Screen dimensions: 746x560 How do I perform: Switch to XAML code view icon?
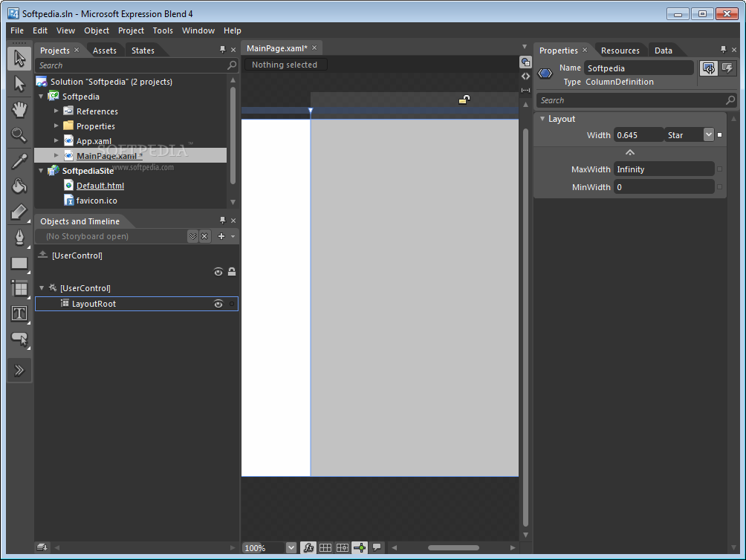point(525,76)
